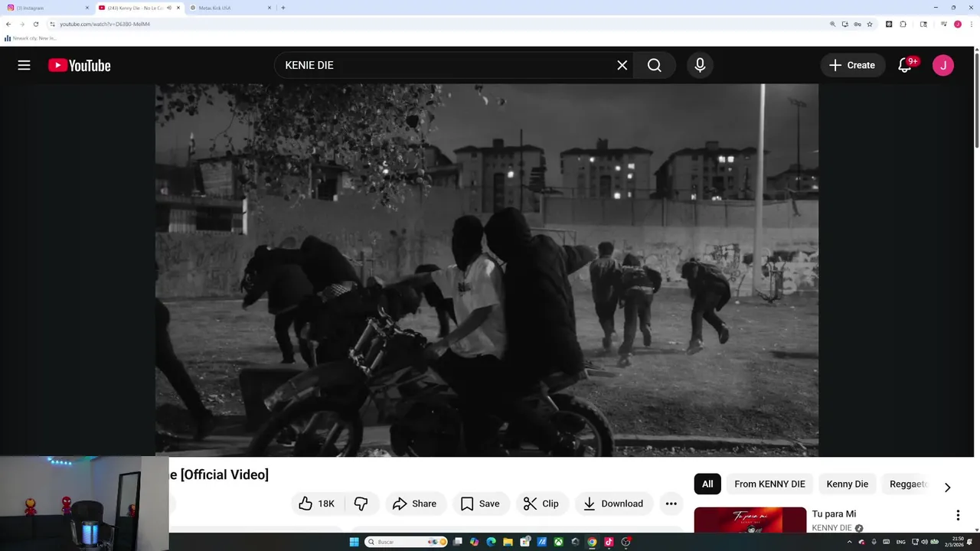Viewport: 980px width, 551px height.
Task: Switch to the Instagram browser tab
Action: click(48, 8)
